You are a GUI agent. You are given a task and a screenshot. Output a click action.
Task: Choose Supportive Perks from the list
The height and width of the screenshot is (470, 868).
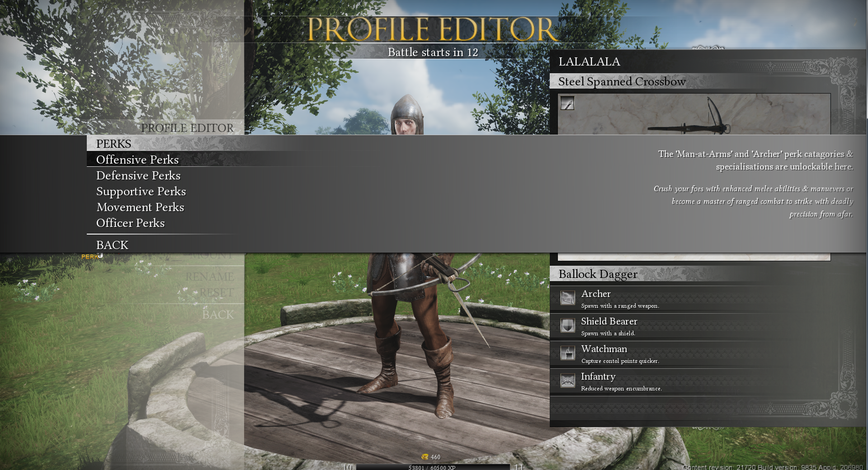141,191
